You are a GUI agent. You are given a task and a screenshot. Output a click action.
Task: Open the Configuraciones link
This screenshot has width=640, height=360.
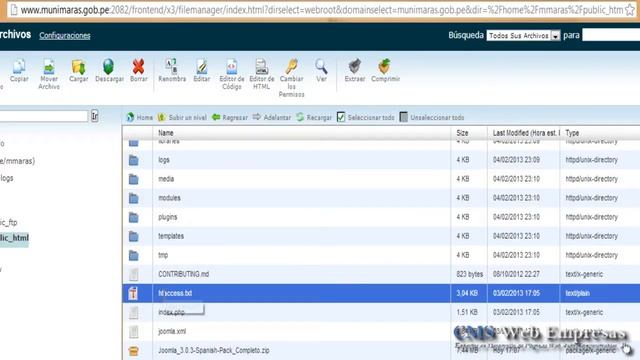point(64,36)
